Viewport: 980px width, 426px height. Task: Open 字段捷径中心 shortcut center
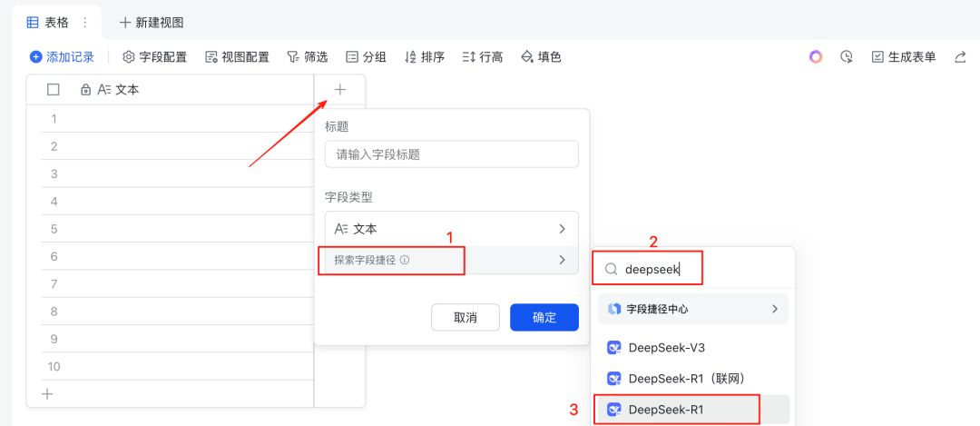tap(693, 309)
